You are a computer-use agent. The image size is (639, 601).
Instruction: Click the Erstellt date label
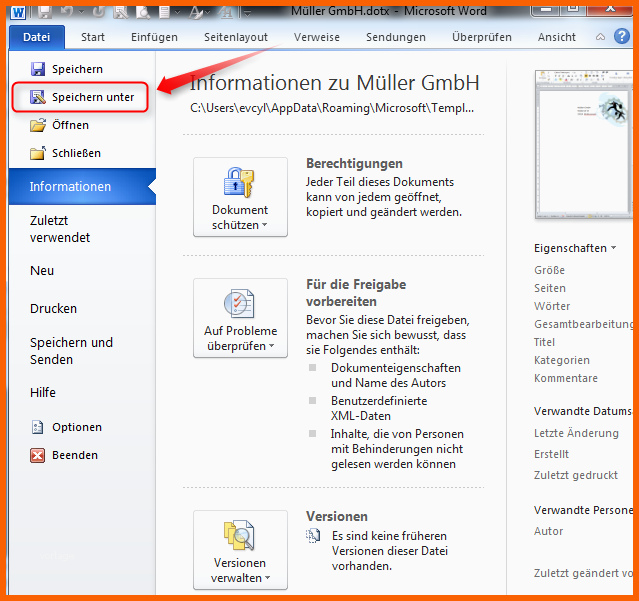[x=551, y=454]
